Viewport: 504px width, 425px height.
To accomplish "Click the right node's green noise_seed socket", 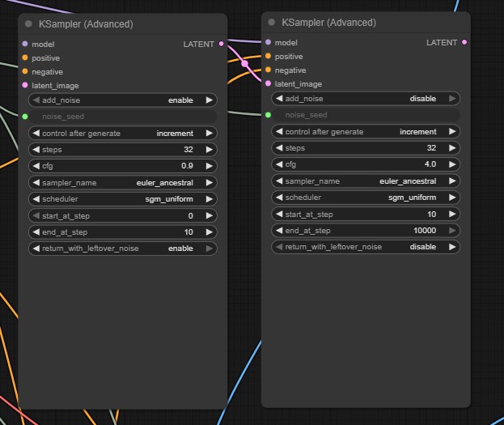I will point(268,115).
